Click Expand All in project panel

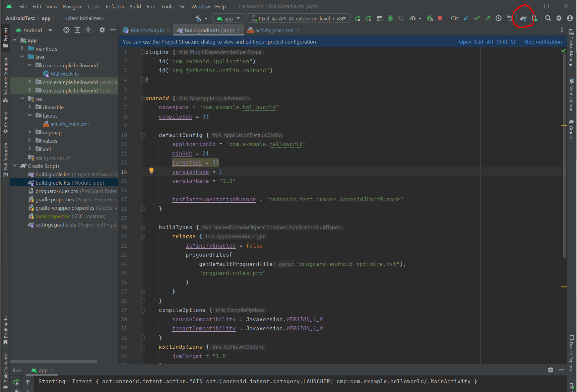click(x=77, y=30)
